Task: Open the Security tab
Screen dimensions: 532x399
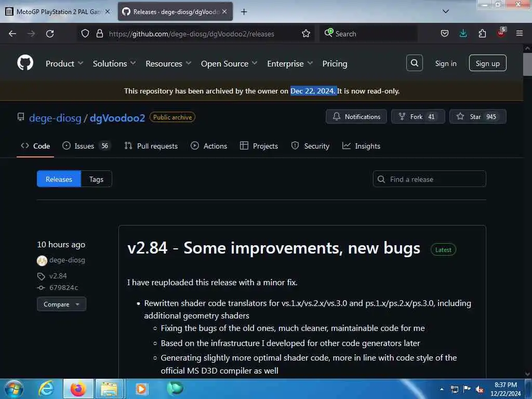Action: click(310, 146)
